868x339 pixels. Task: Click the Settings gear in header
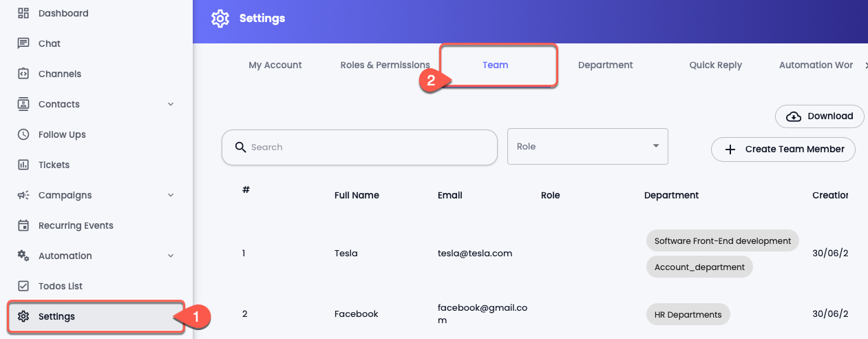pyautogui.click(x=220, y=19)
